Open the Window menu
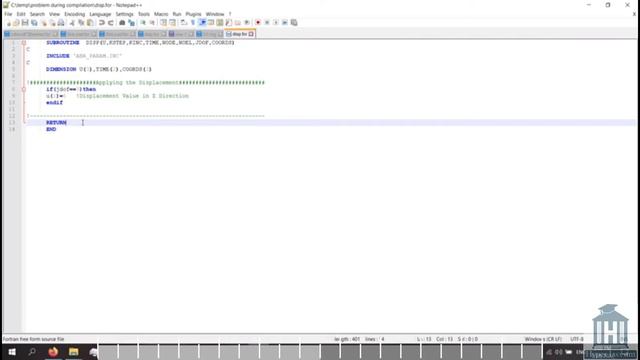This screenshot has height=360, width=640. [215, 14]
